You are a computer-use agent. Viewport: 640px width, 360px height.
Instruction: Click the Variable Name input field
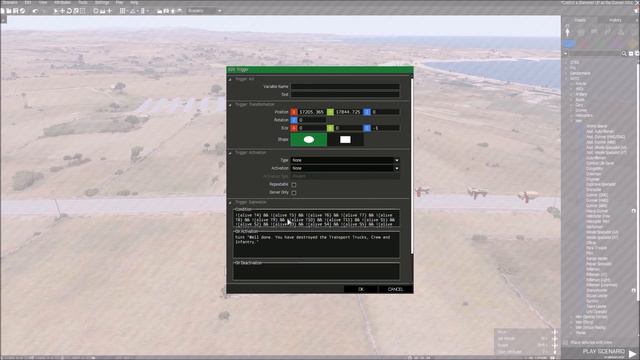point(345,87)
